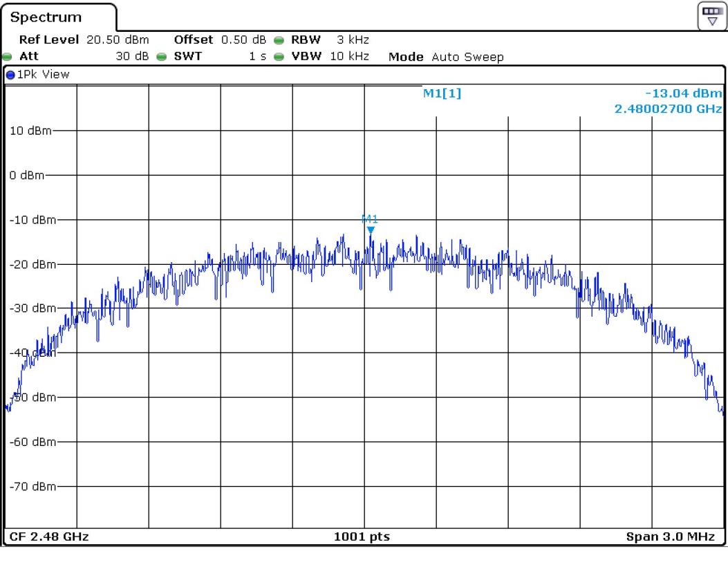
Task: Click the M1 marker triangle on the trace
Action: click(371, 230)
